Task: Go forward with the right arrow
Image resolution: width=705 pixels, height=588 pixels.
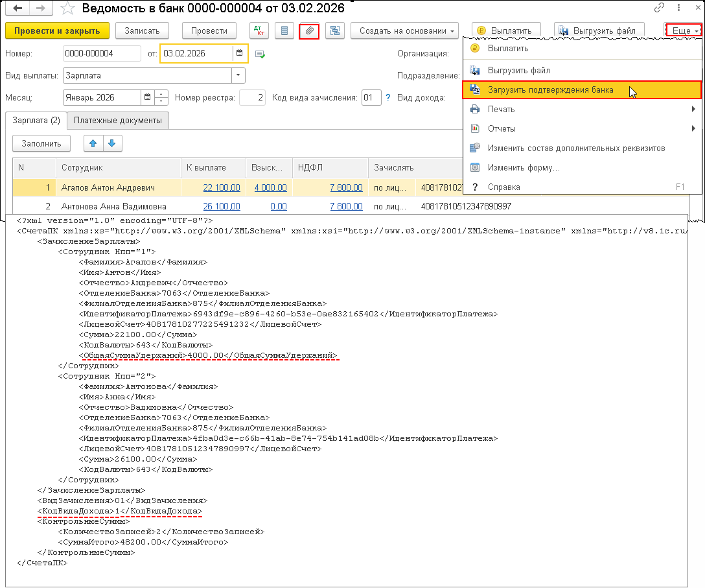Action: pos(41,8)
